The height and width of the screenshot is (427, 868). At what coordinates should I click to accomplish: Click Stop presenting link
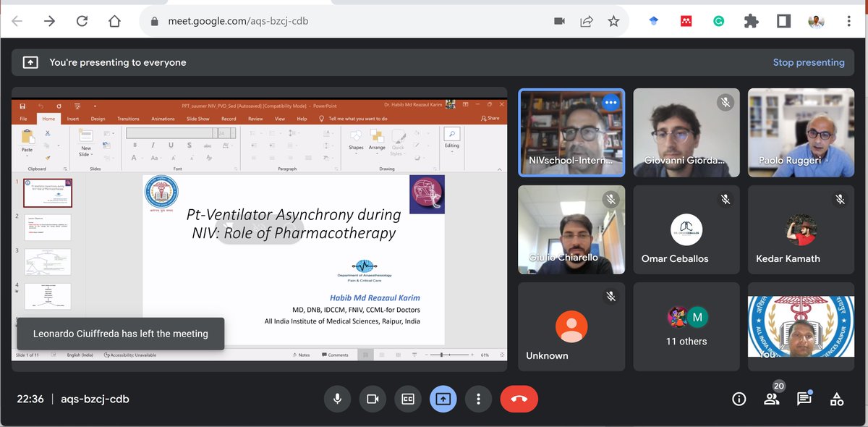809,62
